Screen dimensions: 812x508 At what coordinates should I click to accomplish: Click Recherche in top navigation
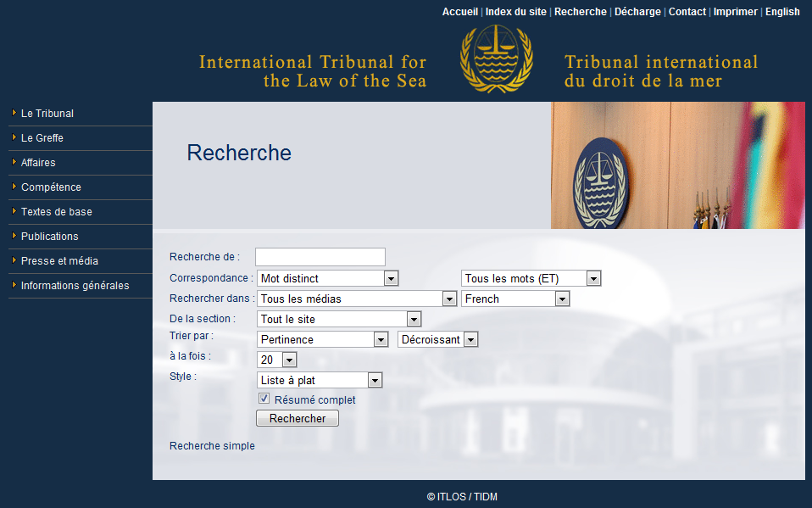[580, 11]
